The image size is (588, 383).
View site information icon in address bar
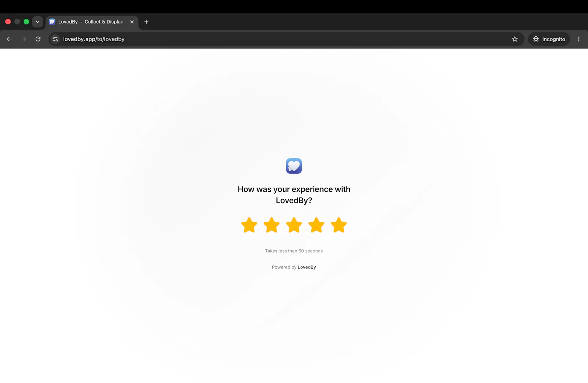(55, 39)
